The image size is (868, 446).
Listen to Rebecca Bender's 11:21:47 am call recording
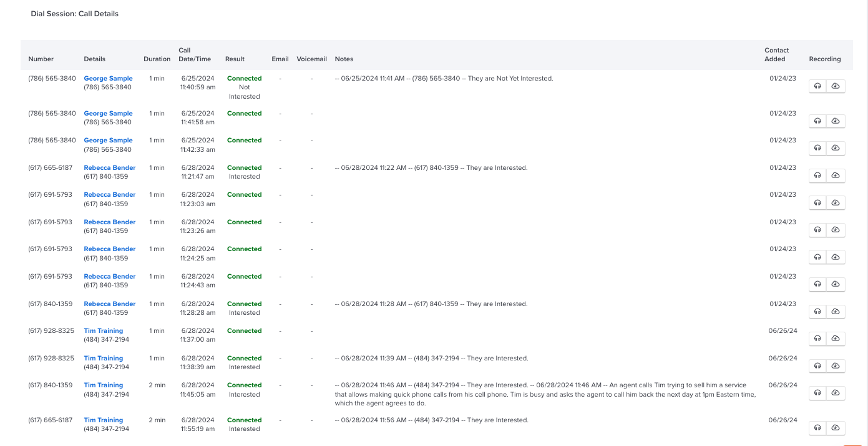(x=817, y=176)
